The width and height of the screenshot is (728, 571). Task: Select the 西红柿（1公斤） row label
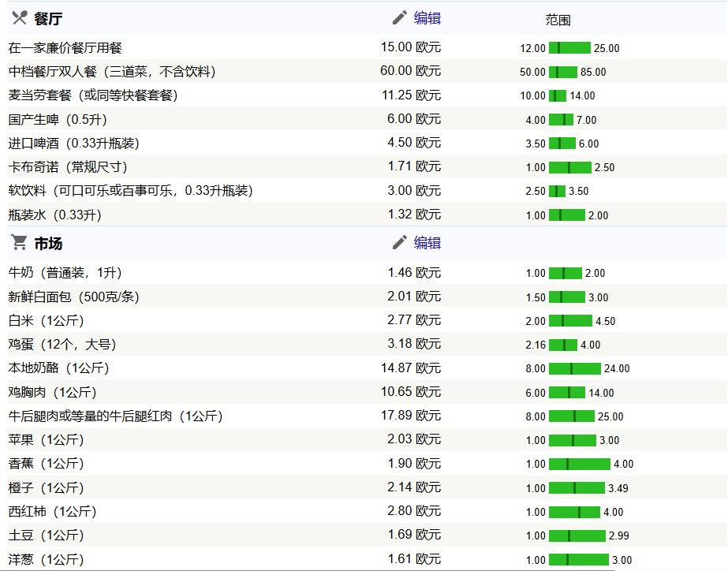(x=52, y=511)
